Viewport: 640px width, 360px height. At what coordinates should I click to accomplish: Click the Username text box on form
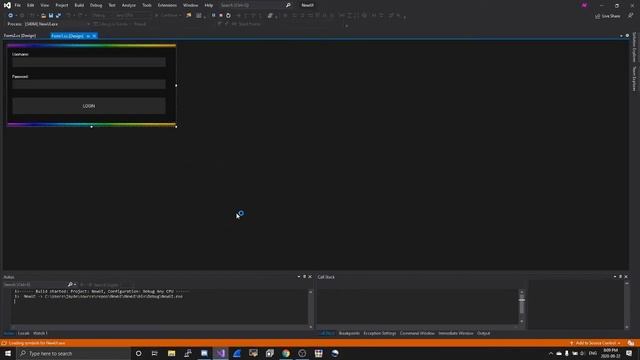coord(89,62)
